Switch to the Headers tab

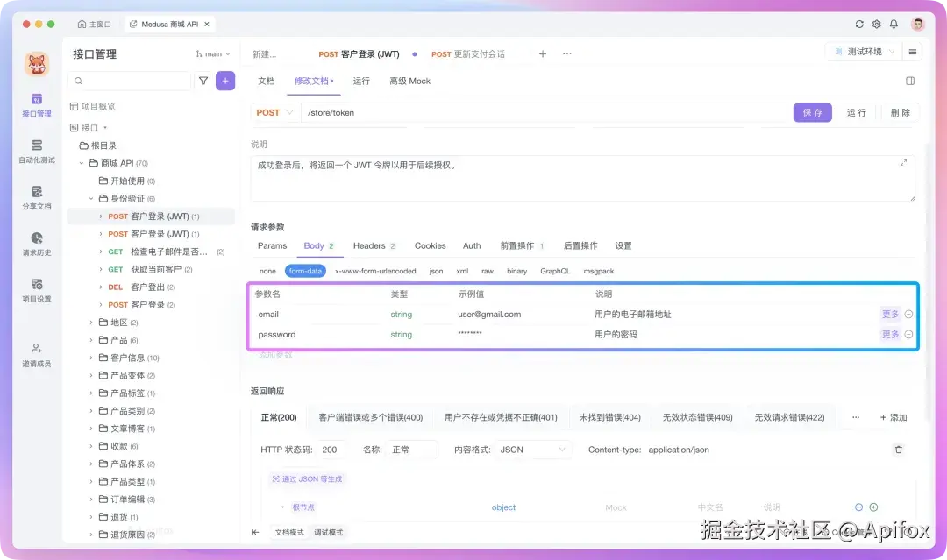point(371,245)
